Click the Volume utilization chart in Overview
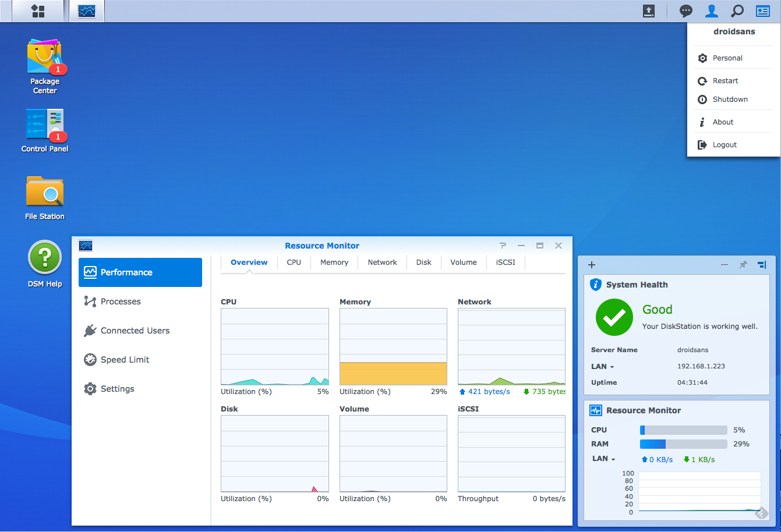Viewport: 781px width, 532px height. [394, 454]
